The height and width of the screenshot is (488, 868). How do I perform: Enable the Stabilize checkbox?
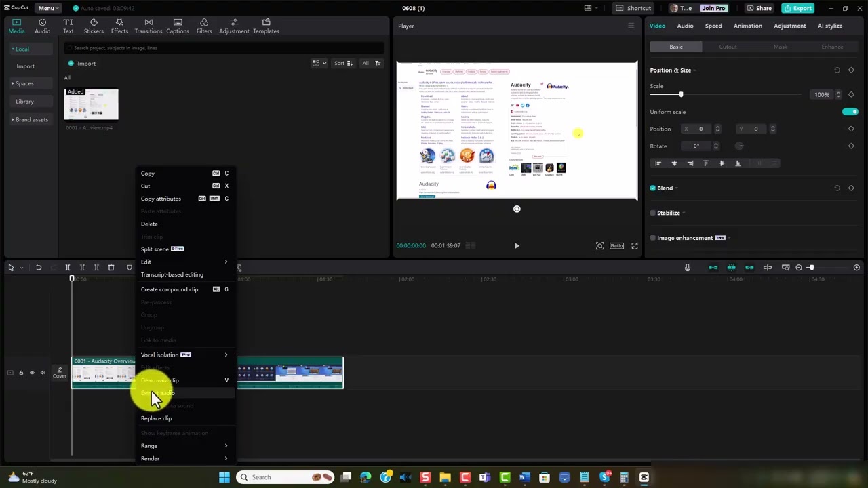653,213
